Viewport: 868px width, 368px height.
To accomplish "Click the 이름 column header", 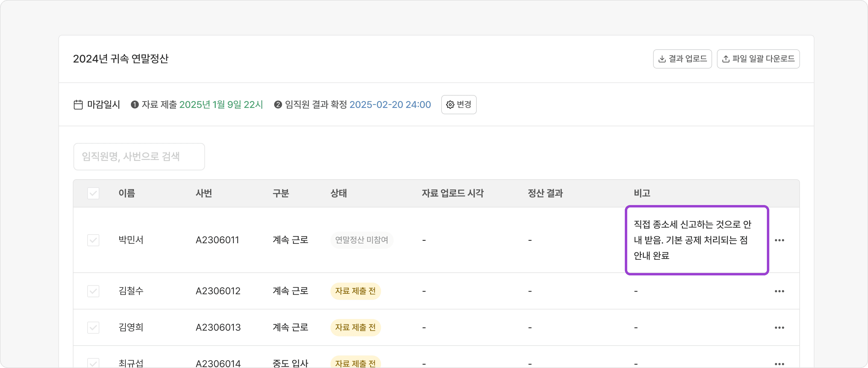I will [x=127, y=193].
